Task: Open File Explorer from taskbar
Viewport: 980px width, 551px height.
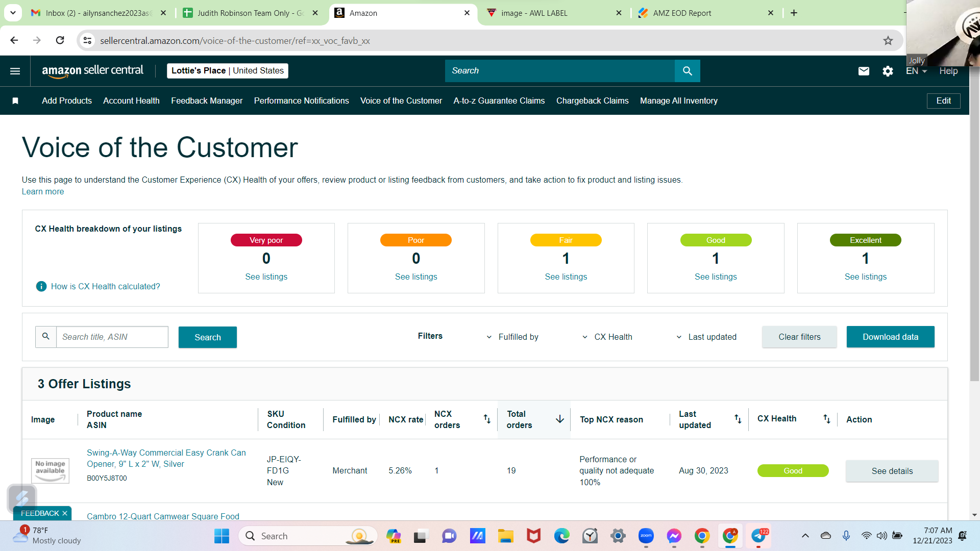Action: point(505,536)
